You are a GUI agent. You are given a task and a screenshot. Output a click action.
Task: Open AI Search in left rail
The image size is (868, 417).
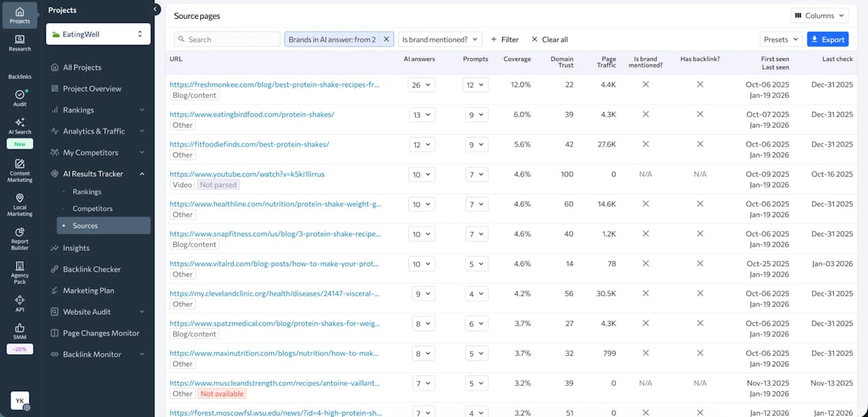[x=19, y=126]
